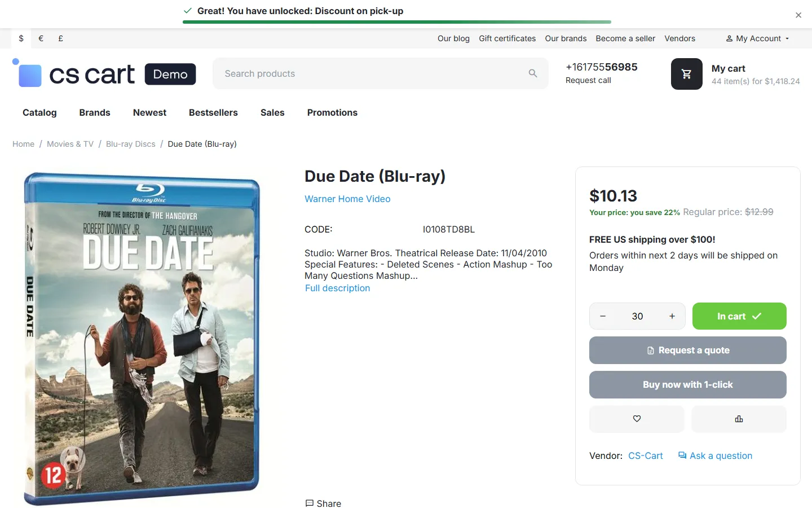Open the Promotions page
This screenshot has width=812, height=508.
point(332,112)
